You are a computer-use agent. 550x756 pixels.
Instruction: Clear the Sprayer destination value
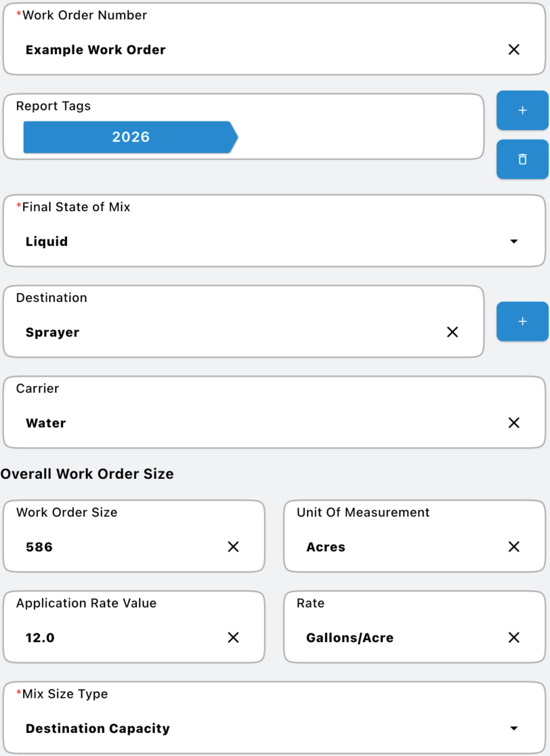452,332
